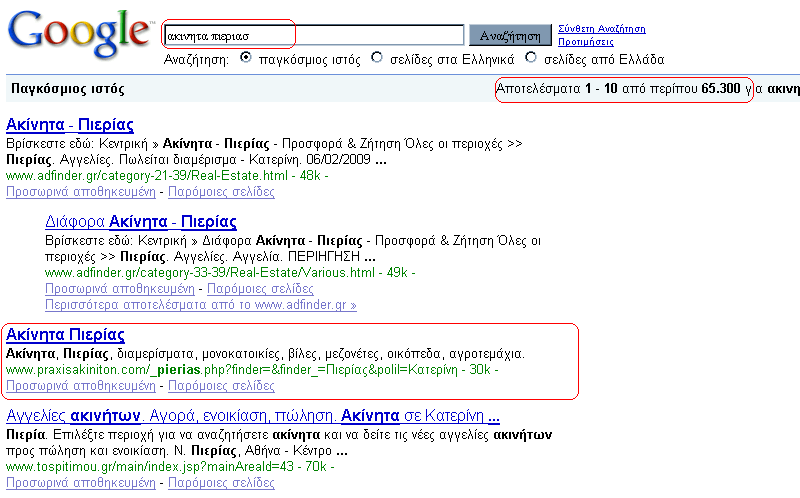Open the 'Διάφορα Ακίνητα - Πιερίας' result

click(141, 222)
